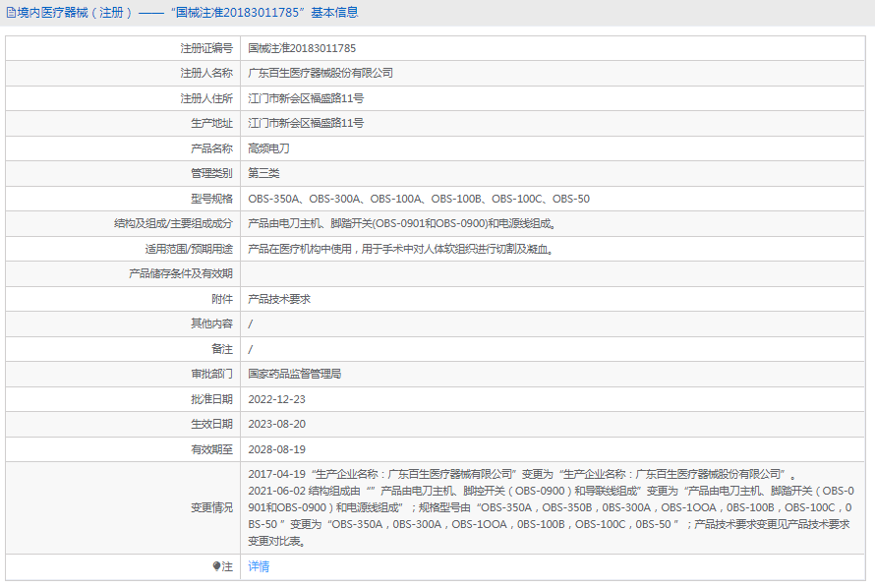This screenshot has width=875, height=588.
Task: Select the 备注 row label
Action: pos(222,349)
